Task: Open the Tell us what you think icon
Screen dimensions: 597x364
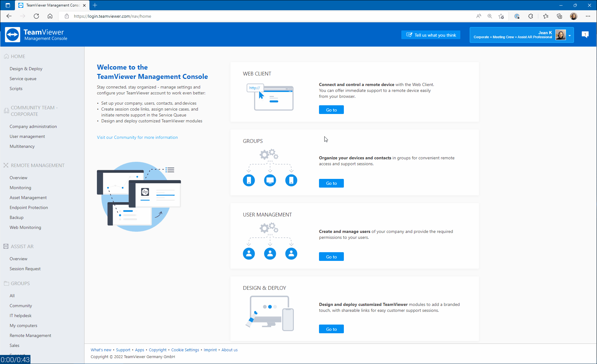Action: point(431,35)
